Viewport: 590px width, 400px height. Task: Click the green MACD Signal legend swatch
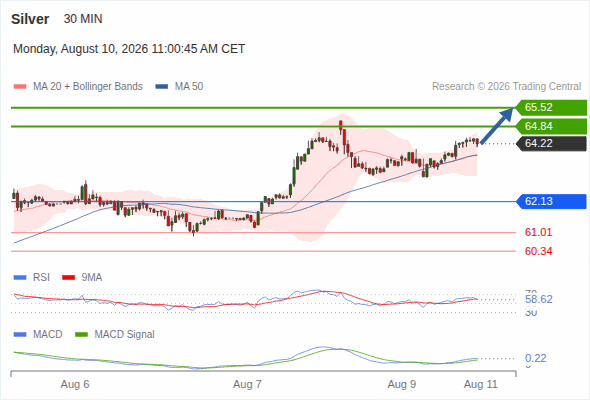pyautogui.click(x=81, y=334)
